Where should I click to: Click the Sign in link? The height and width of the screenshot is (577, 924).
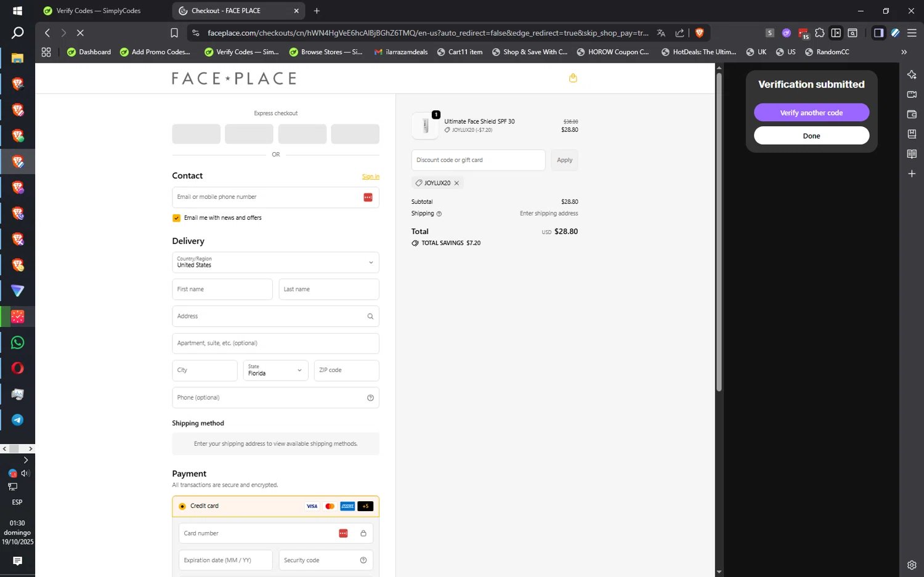click(x=371, y=177)
